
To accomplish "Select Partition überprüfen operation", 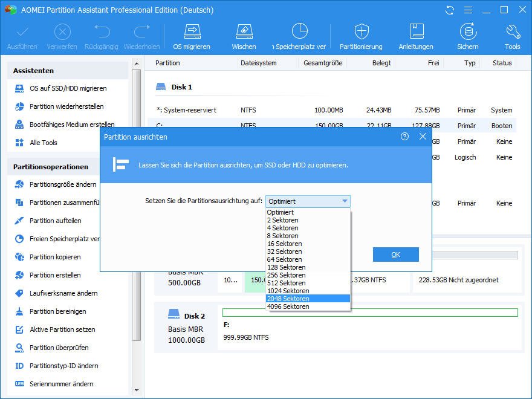I will pos(59,348).
